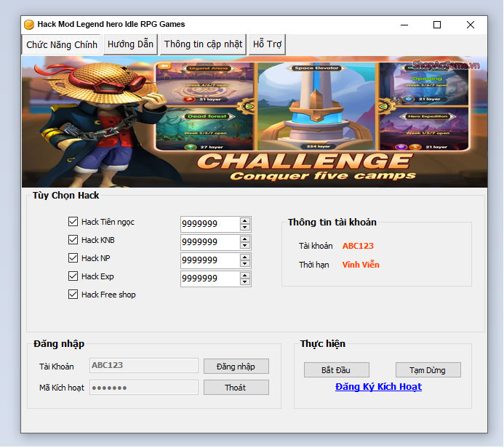Click the Tài Khoản input field
Screen dimensions: 504x448
tap(144, 366)
